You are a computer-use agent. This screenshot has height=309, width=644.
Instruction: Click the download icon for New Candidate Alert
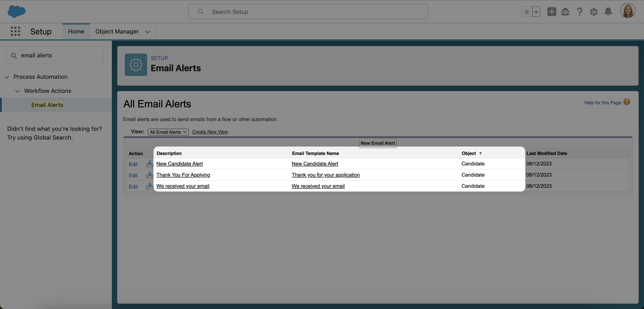tap(150, 164)
